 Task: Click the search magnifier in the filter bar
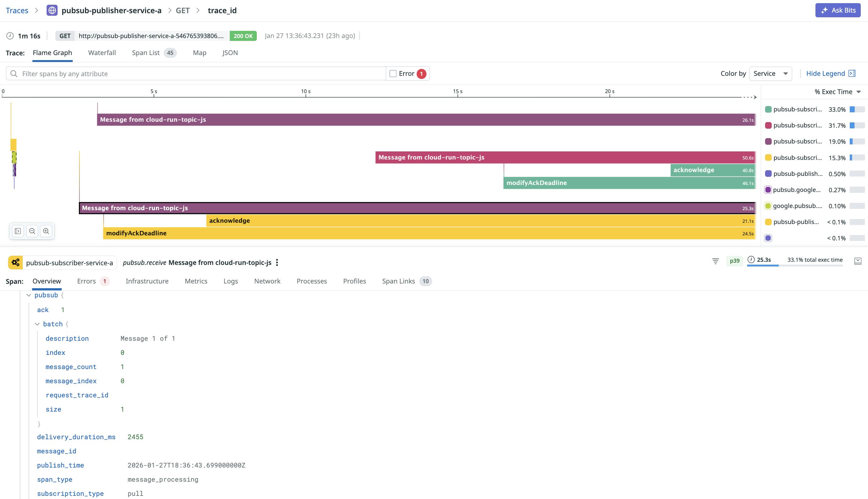14,73
